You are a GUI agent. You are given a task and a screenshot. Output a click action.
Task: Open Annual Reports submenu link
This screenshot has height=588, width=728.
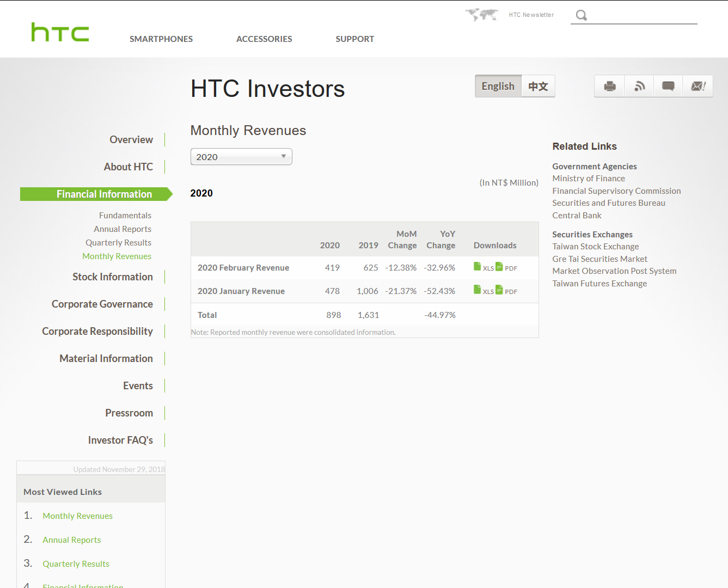click(x=123, y=229)
